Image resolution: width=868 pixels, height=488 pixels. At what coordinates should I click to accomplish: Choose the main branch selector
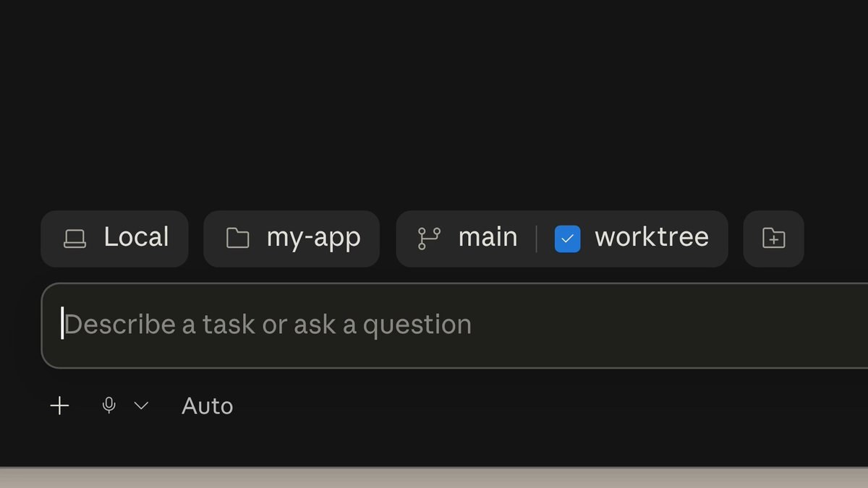[x=467, y=239]
